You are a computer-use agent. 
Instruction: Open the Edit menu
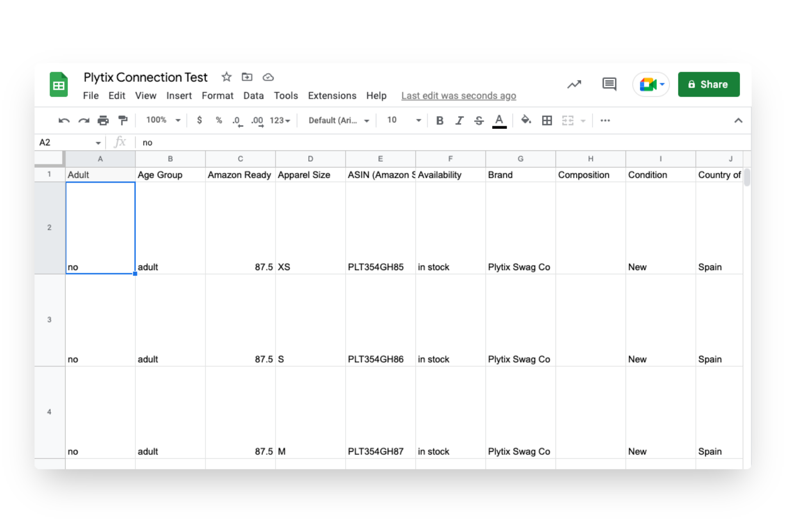[117, 96]
